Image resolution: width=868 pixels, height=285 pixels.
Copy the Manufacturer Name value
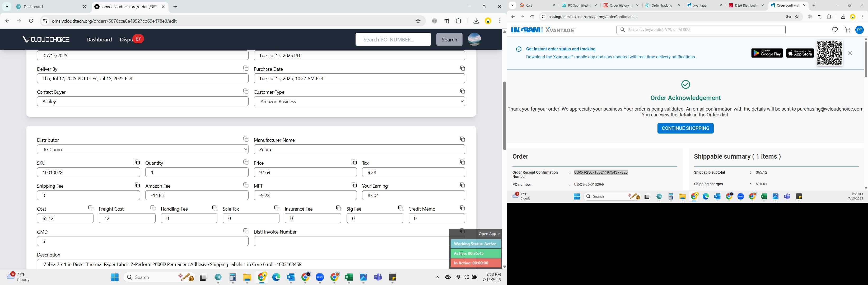point(462,139)
